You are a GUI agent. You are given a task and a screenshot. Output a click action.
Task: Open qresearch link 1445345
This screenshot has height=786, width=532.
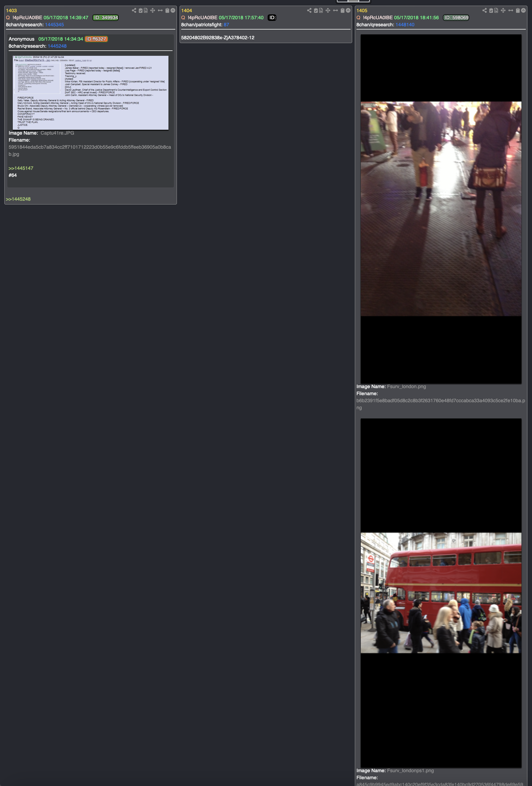click(54, 25)
